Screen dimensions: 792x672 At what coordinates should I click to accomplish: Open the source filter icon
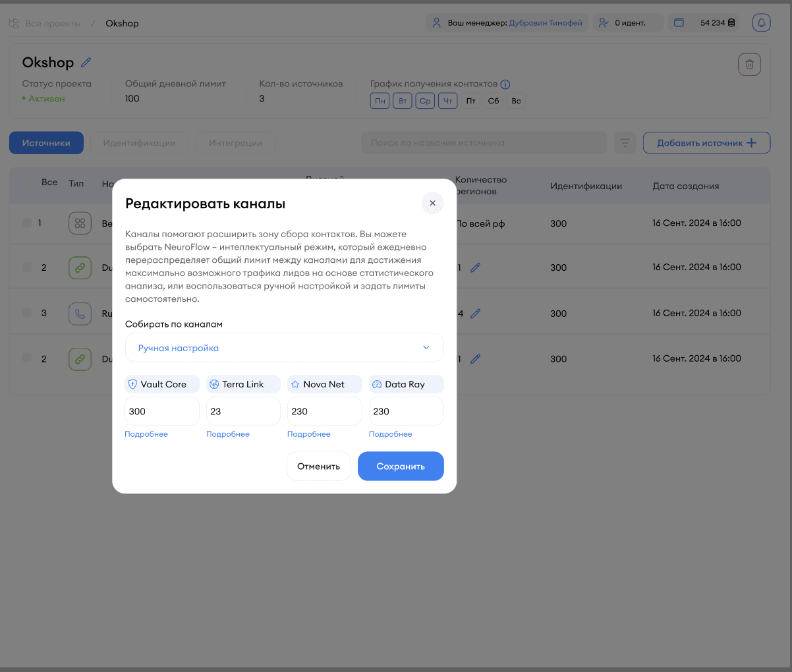pyautogui.click(x=625, y=143)
